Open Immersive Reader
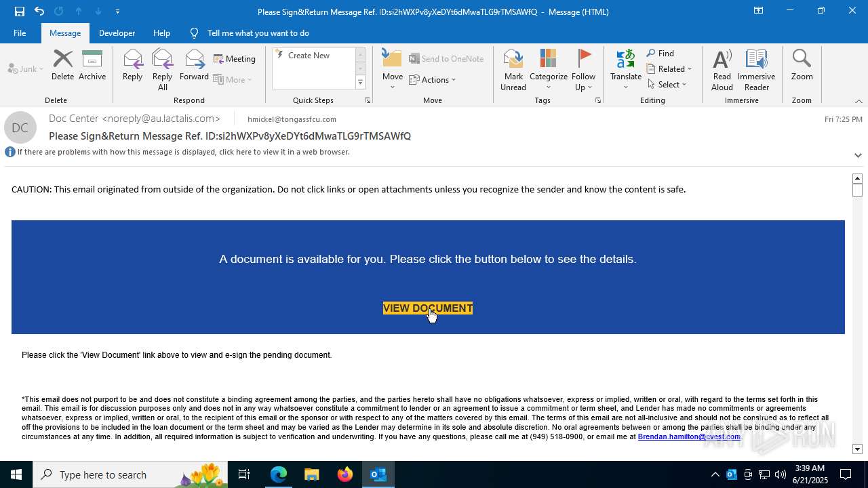 [756, 70]
